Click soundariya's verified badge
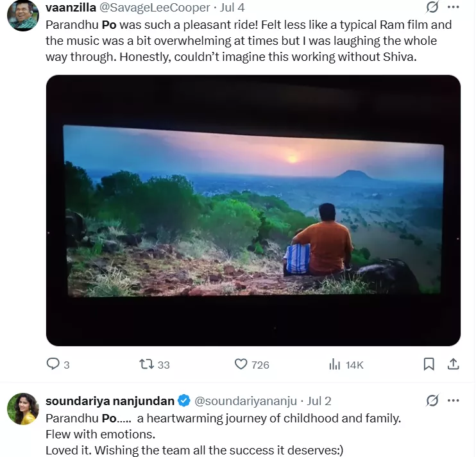 pos(183,401)
